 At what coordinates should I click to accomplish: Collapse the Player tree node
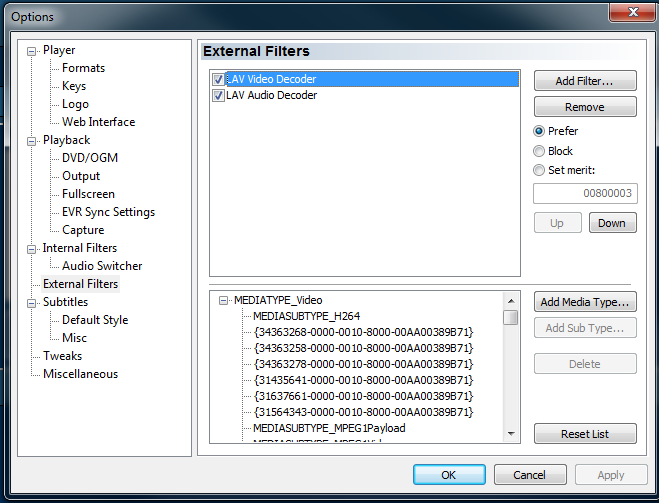(32, 51)
